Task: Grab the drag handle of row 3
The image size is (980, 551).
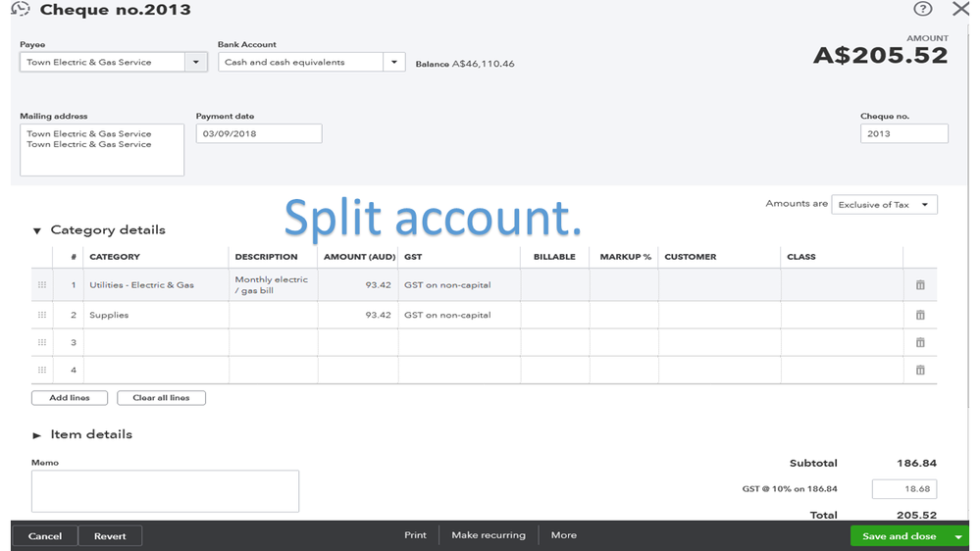Action: [x=42, y=342]
